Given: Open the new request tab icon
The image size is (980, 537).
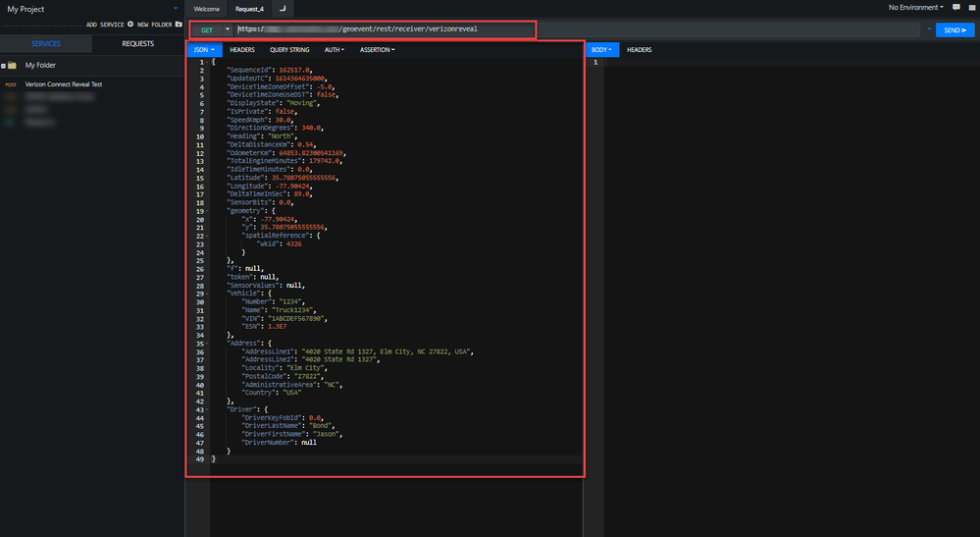Looking at the screenshot, I should coord(283,9).
